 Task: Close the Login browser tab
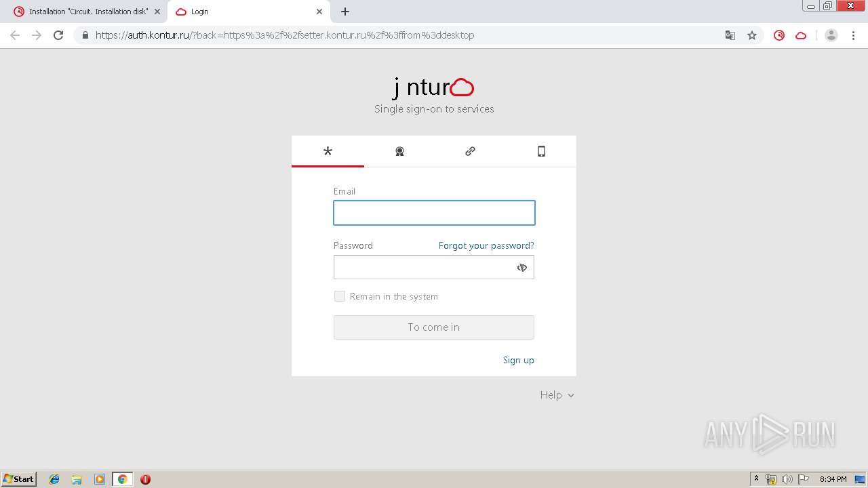click(319, 12)
